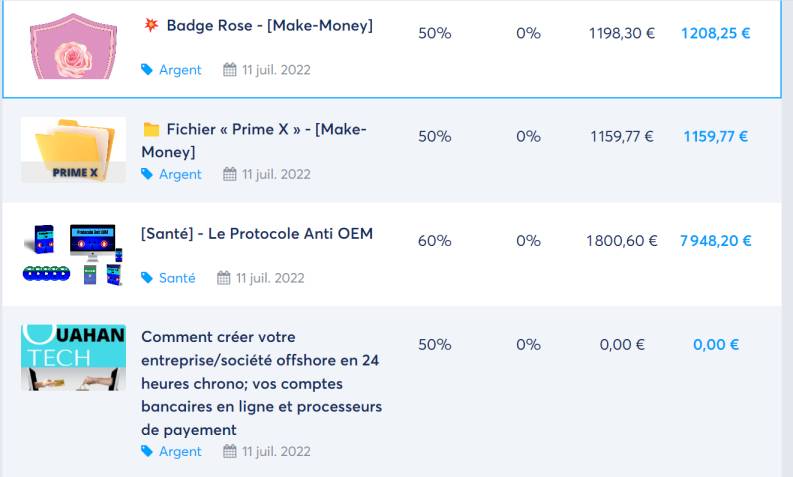Open the Prime X folder thumbnail
The height and width of the screenshot is (477, 793).
coord(73,150)
